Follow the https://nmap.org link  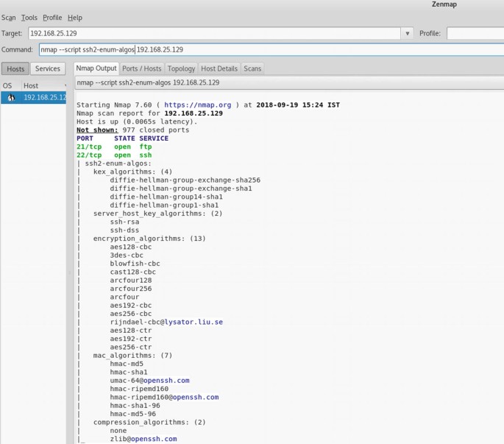pos(197,105)
